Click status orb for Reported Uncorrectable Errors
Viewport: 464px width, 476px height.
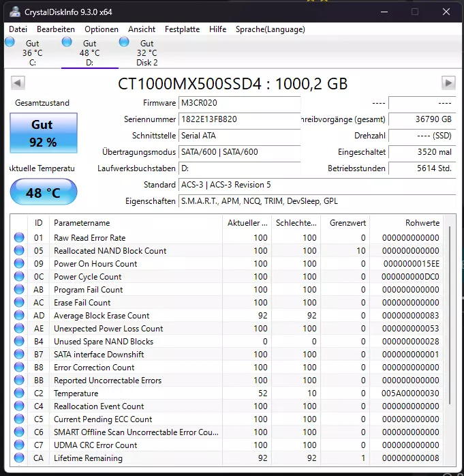(x=19, y=380)
